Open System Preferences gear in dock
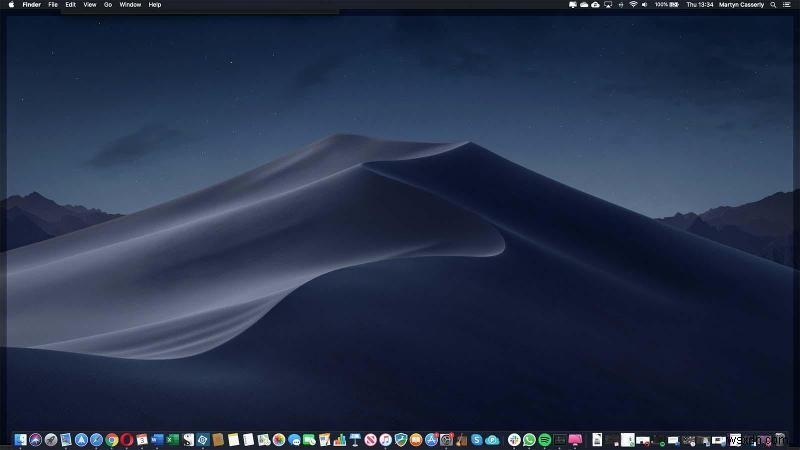The height and width of the screenshot is (450, 800). click(446, 440)
